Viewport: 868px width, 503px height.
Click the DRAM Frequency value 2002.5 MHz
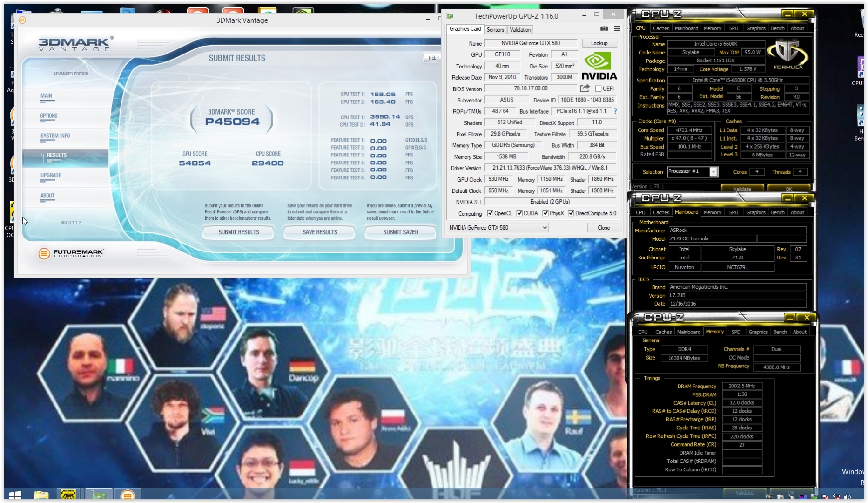click(x=742, y=386)
